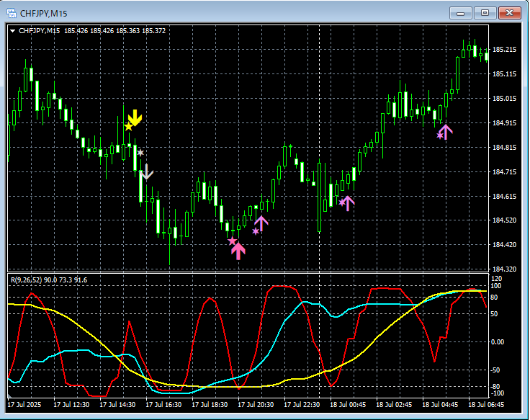Screen dimensions: 530x420
Task: Click the 18 Jul 06:45 time label
Action: click(486, 404)
